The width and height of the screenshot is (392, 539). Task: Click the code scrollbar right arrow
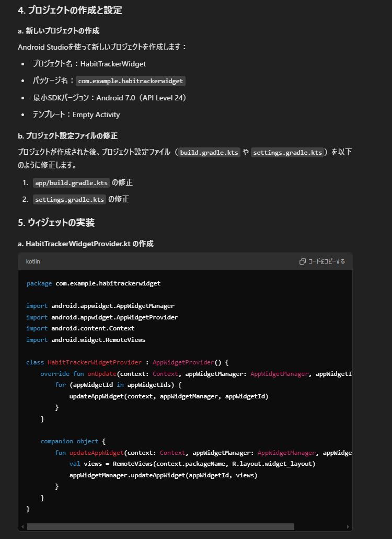tap(348, 526)
